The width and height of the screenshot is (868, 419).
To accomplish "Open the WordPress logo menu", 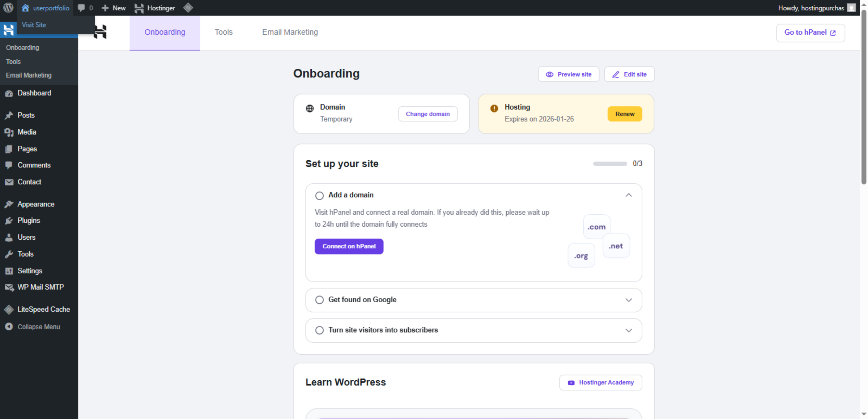I will tap(8, 8).
